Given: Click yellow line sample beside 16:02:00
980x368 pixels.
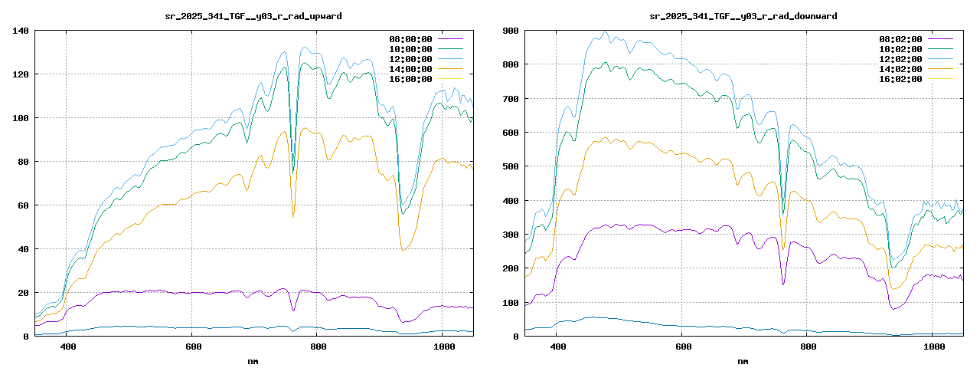Looking at the screenshot, I should pos(940,78).
